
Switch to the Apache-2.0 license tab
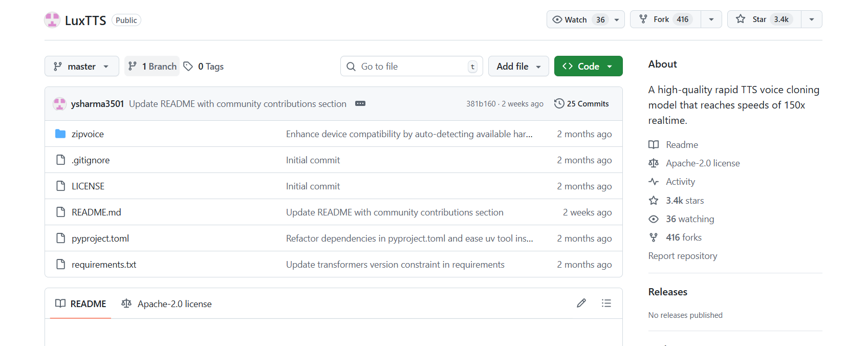pyautogui.click(x=166, y=304)
